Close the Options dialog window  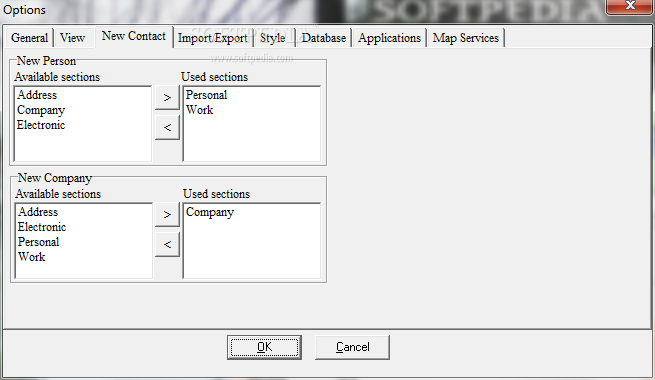pos(630,6)
